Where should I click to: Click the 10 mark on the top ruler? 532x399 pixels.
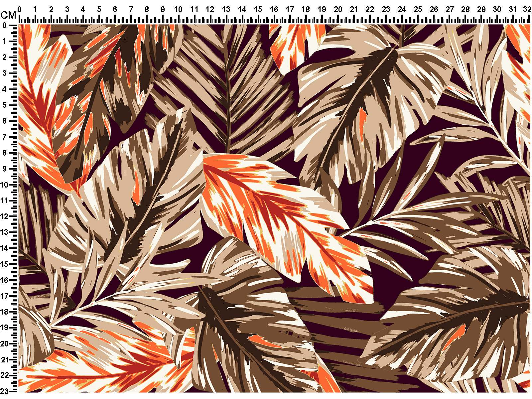tap(179, 9)
